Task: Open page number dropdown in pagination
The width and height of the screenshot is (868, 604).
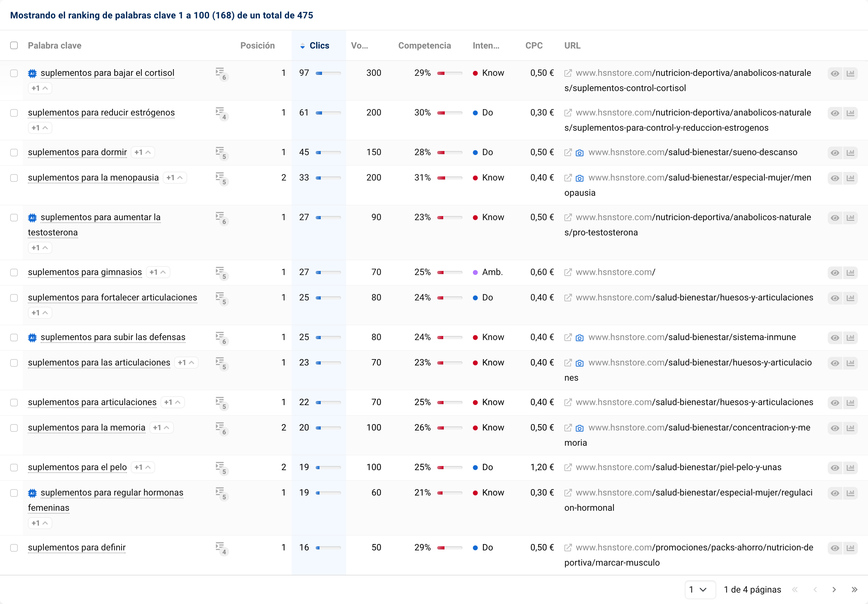Action: 700,590
